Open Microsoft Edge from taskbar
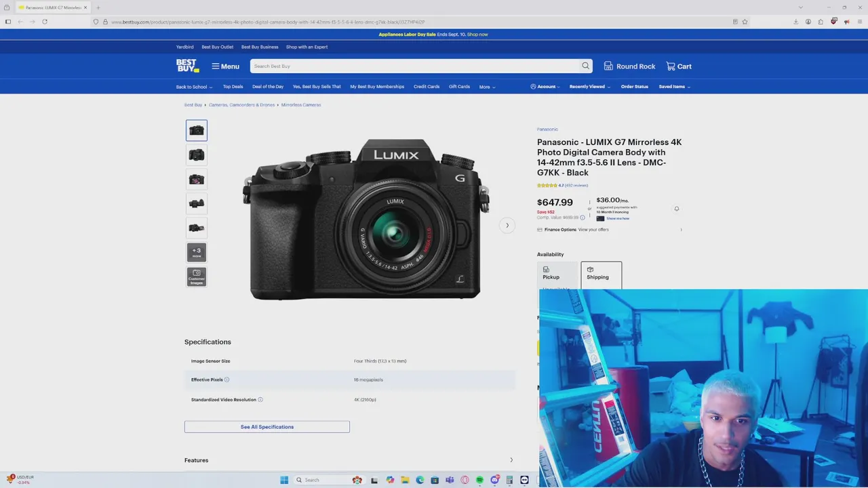Screen dimensions: 868x488 (x=420, y=480)
